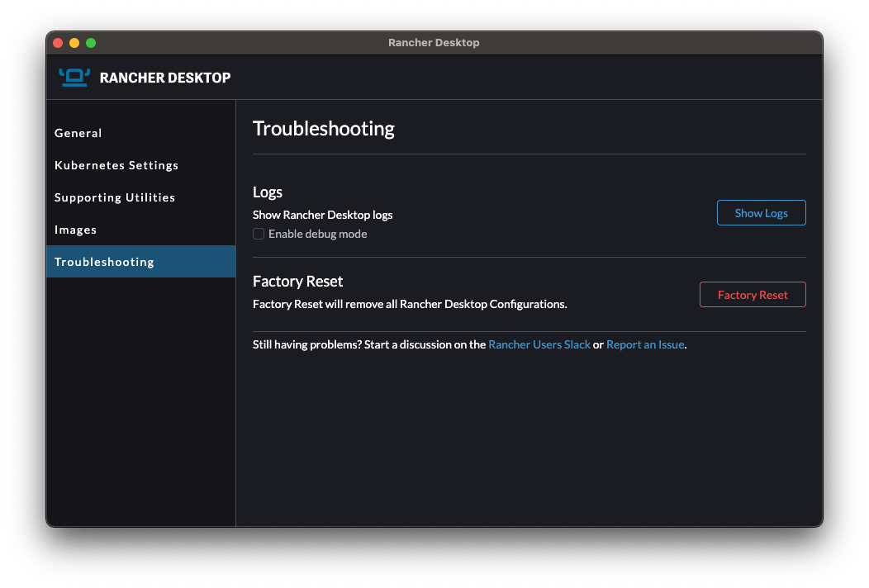Perform a Factory Reset
This screenshot has height=588, width=869.
753,294
